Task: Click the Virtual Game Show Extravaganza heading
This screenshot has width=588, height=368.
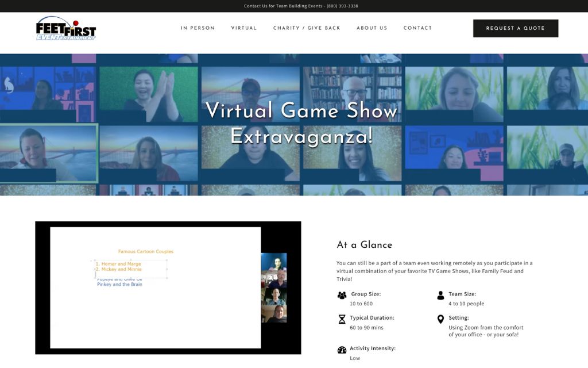Action: 301,123
